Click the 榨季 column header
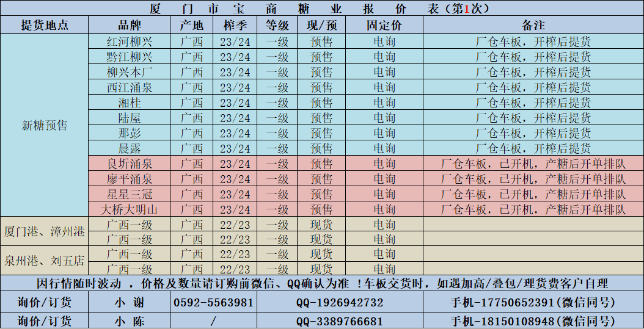The height and width of the screenshot is (329, 644). [235, 26]
